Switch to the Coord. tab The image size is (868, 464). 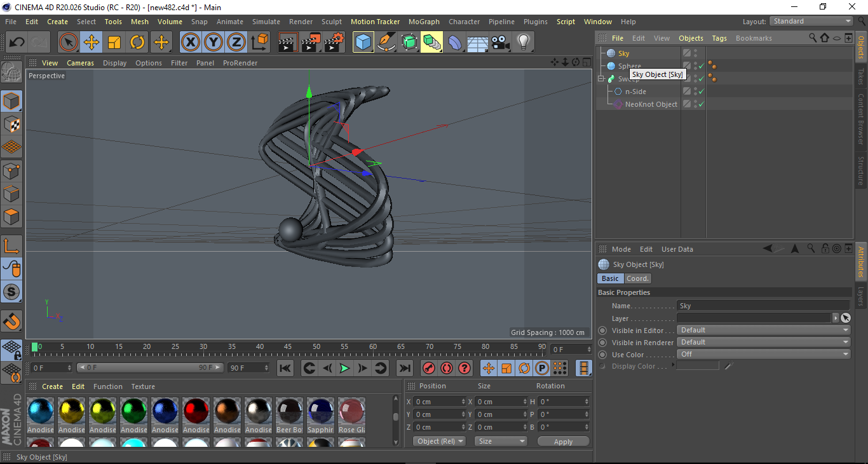click(x=637, y=278)
